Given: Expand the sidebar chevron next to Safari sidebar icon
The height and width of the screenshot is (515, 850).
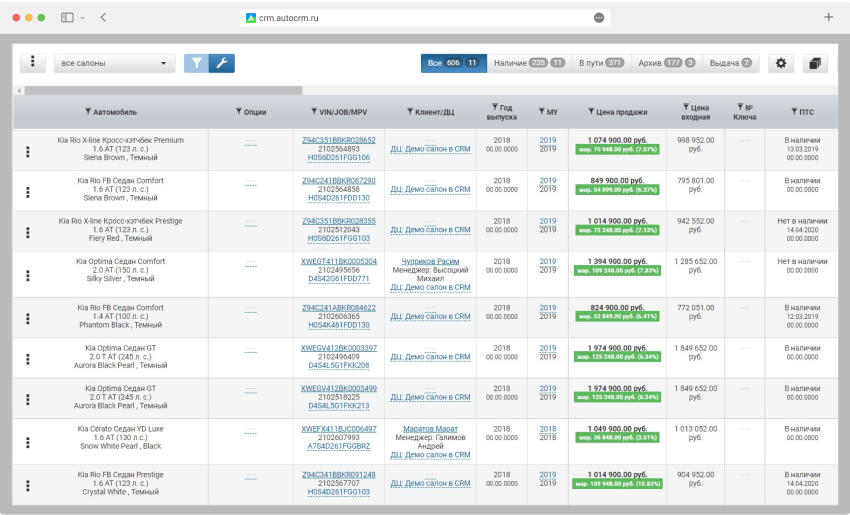Looking at the screenshot, I should coord(82,18).
